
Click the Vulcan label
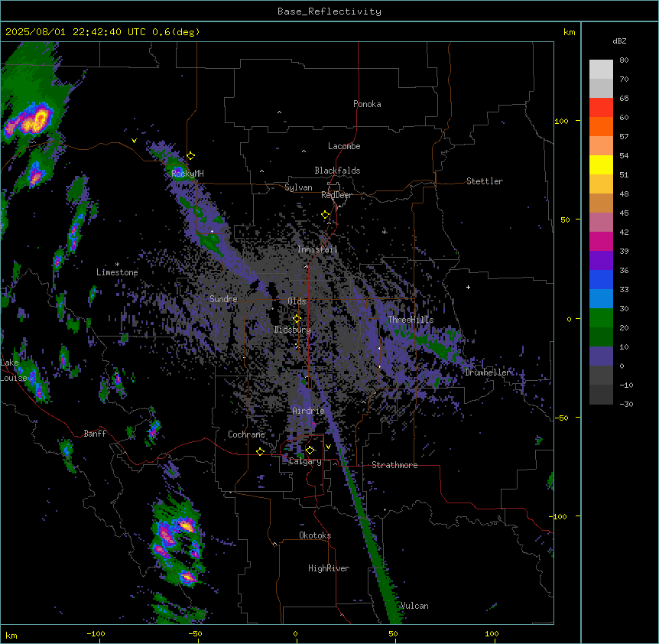point(415,606)
